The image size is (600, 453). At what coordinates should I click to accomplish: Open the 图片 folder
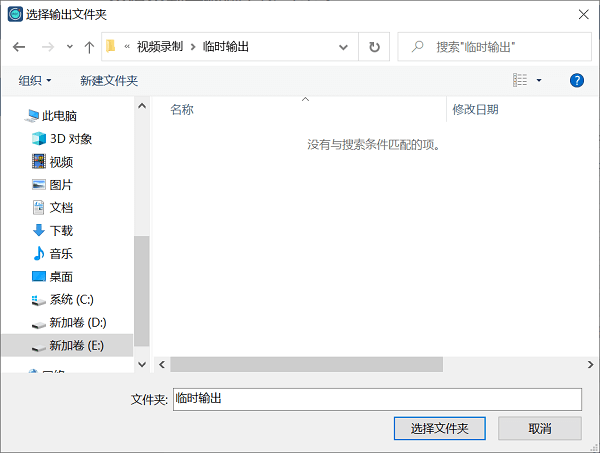pyautogui.click(x=61, y=185)
